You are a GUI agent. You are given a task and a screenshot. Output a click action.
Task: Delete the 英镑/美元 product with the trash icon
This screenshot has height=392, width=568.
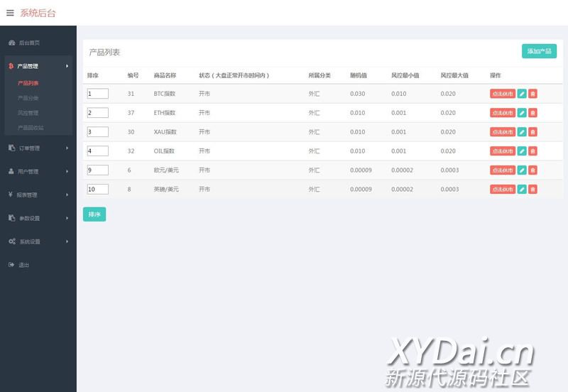click(x=532, y=189)
